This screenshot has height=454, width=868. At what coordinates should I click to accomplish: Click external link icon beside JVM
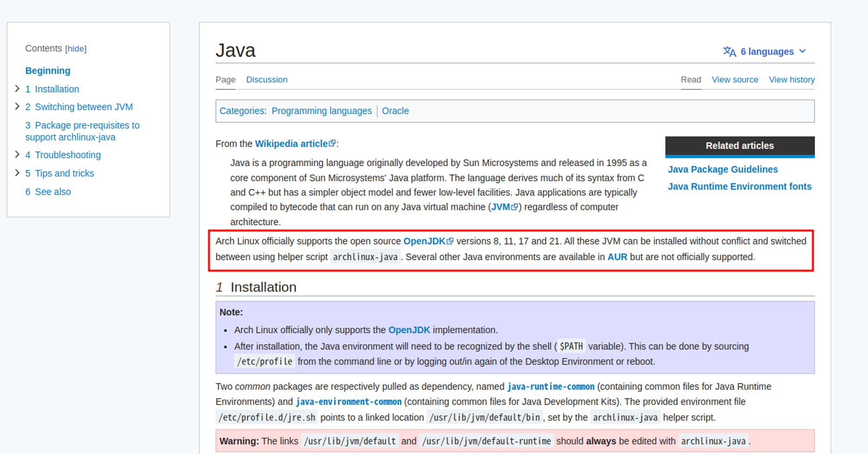click(515, 207)
